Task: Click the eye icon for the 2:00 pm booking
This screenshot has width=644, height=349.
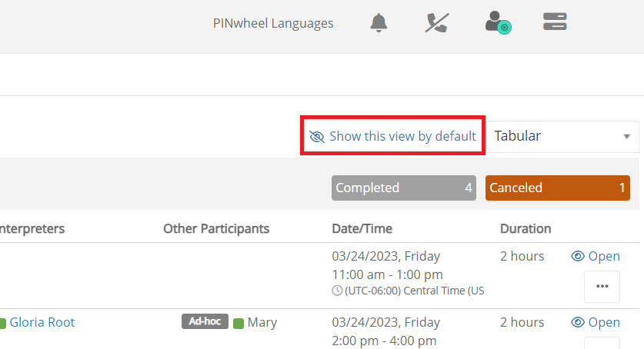Action: [x=578, y=322]
